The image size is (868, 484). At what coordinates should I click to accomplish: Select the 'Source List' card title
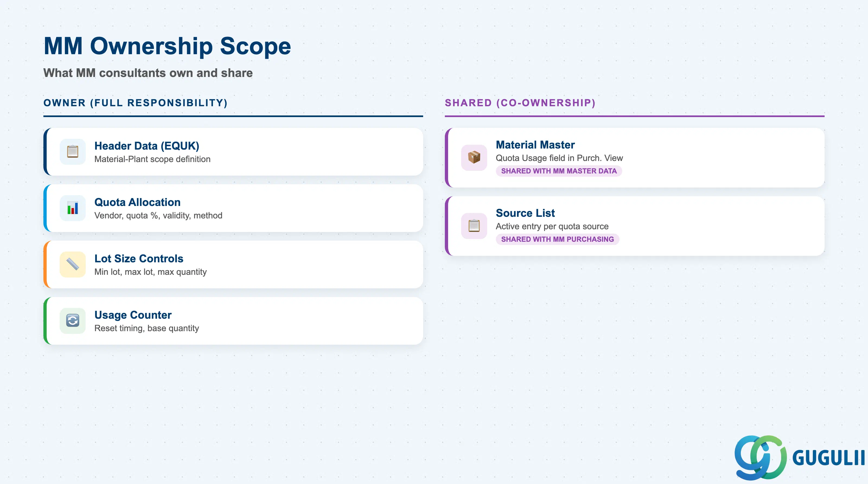tap(525, 213)
